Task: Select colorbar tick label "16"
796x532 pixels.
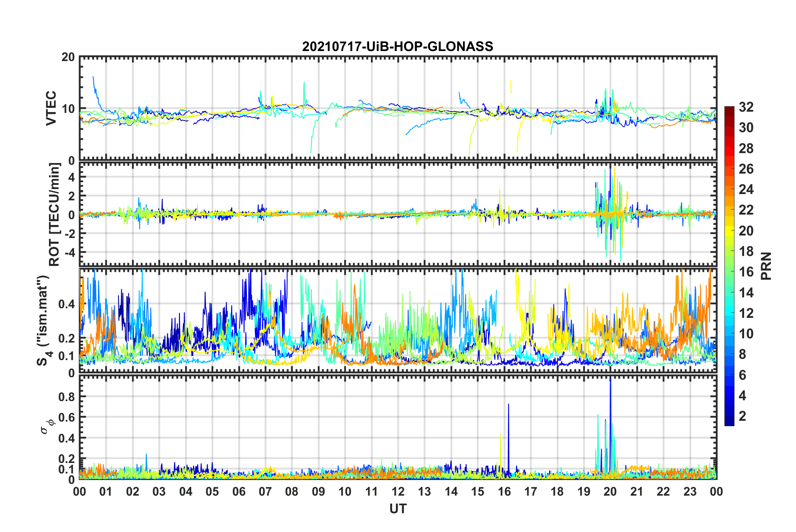Action: click(x=746, y=272)
